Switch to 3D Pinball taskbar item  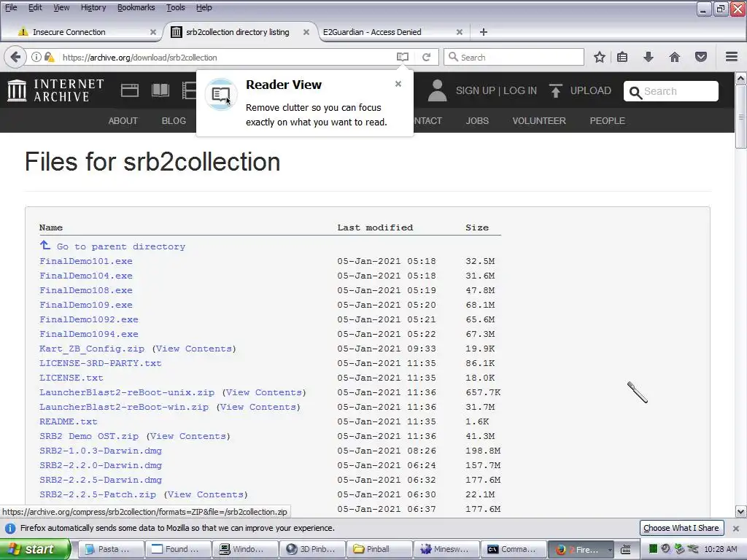pyautogui.click(x=312, y=549)
